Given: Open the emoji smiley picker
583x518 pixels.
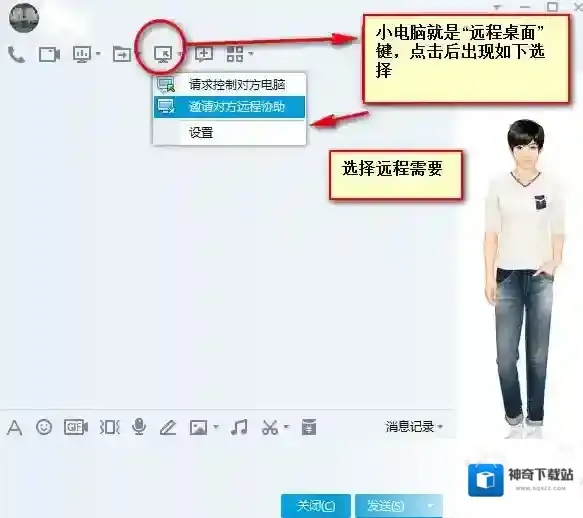Looking at the screenshot, I should coord(44,427).
